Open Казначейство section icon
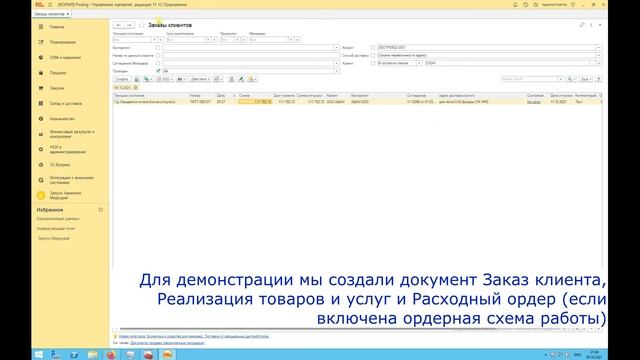Screen dimensions: 640x360 pyautogui.click(x=41, y=119)
